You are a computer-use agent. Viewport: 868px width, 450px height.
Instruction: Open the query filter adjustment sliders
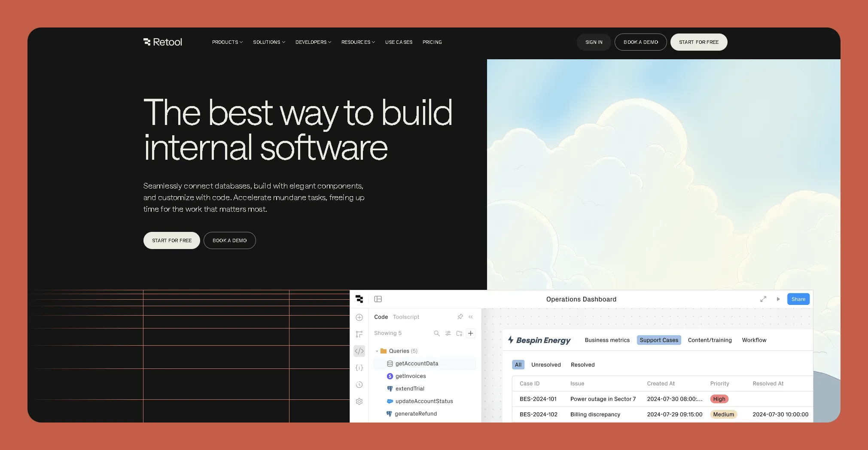(x=448, y=333)
